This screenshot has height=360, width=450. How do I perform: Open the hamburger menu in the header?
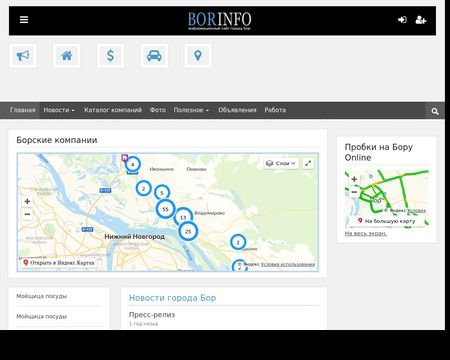tap(24, 20)
